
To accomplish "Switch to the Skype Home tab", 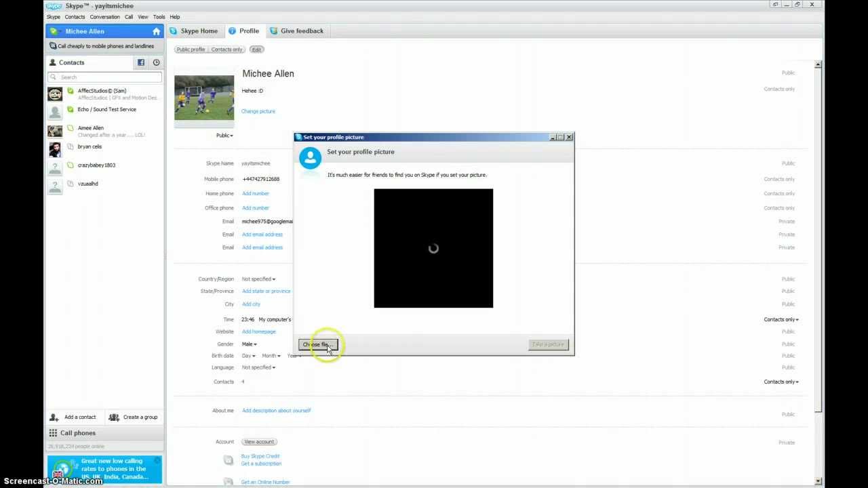I will (x=194, y=30).
